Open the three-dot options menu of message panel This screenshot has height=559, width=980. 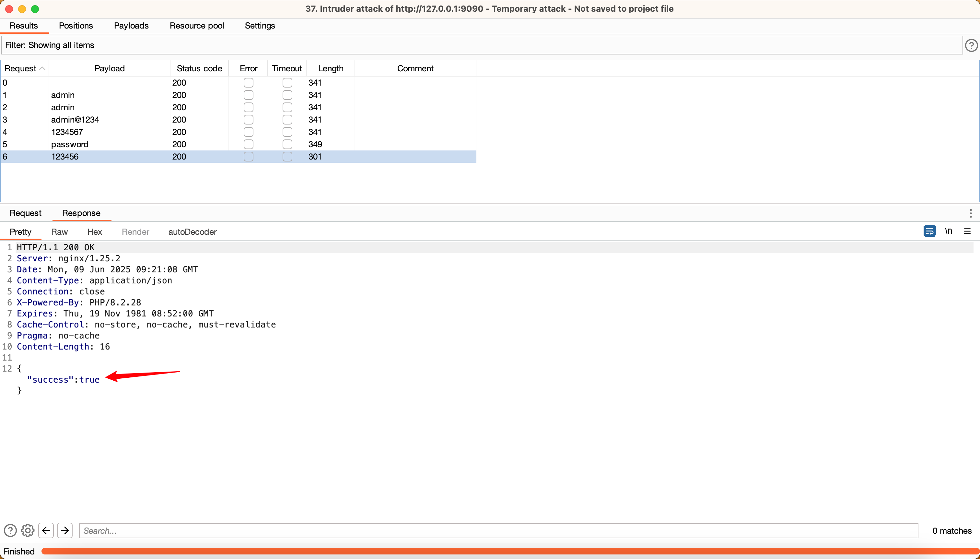pos(970,213)
